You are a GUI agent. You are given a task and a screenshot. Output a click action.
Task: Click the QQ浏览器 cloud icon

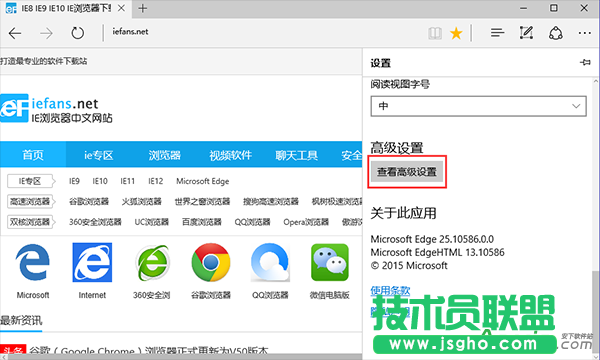click(270, 262)
